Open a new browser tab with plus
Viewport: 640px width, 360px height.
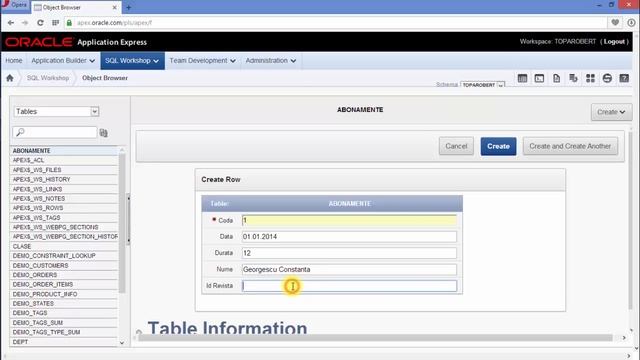click(129, 7)
